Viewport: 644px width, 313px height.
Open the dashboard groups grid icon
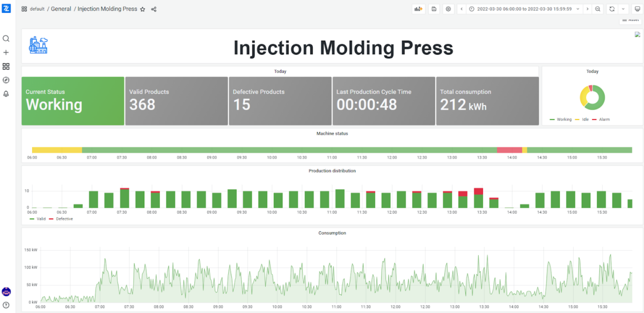pyautogui.click(x=6, y=66)
